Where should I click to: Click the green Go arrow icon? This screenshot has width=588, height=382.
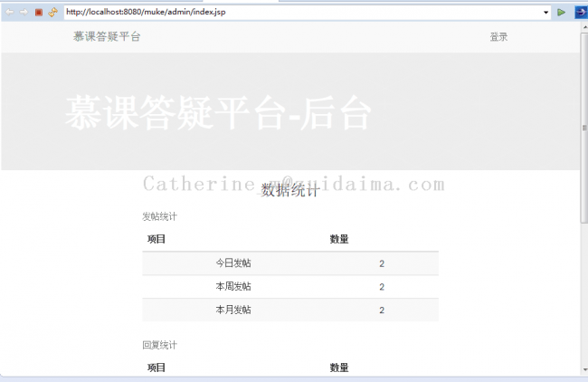pyautogui.click(x=562, y=12)
